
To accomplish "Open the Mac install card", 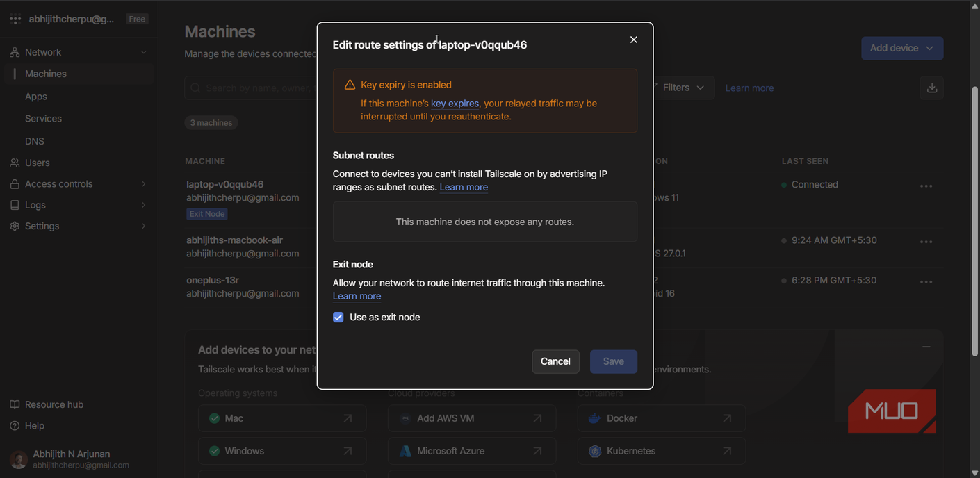I will click(x=282, y=418).
